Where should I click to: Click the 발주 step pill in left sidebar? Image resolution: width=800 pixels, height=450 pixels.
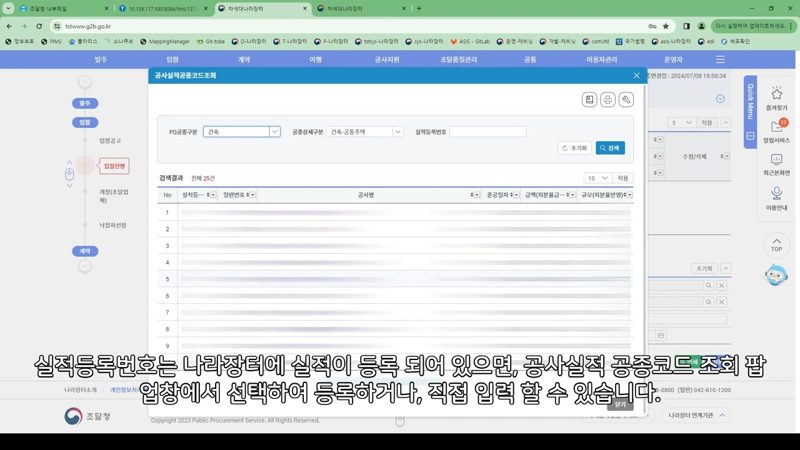[x=85, y=103]
